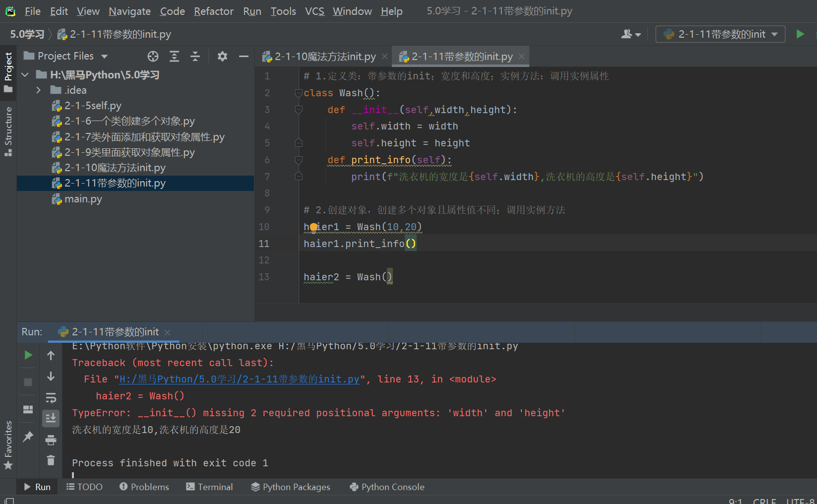Toggle the Structure tool window sidebar button
817x504 pixels.
8,131
